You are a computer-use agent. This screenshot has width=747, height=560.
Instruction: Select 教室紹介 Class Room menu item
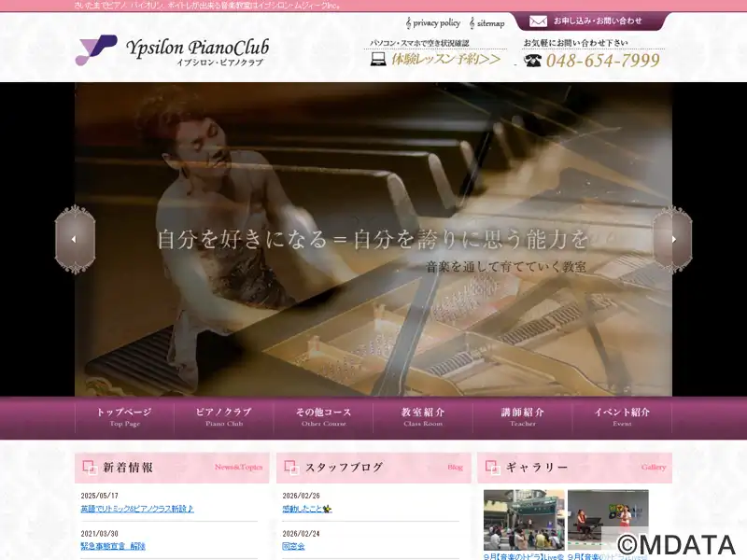point(423,416)
